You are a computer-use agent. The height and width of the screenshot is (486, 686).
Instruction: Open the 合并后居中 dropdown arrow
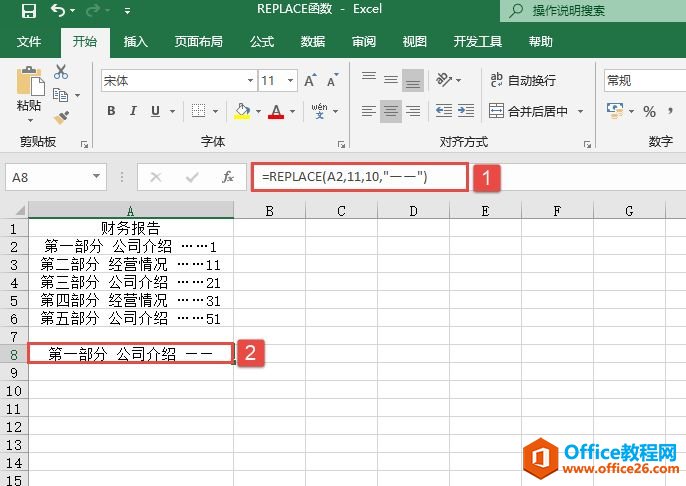[581, 111]
